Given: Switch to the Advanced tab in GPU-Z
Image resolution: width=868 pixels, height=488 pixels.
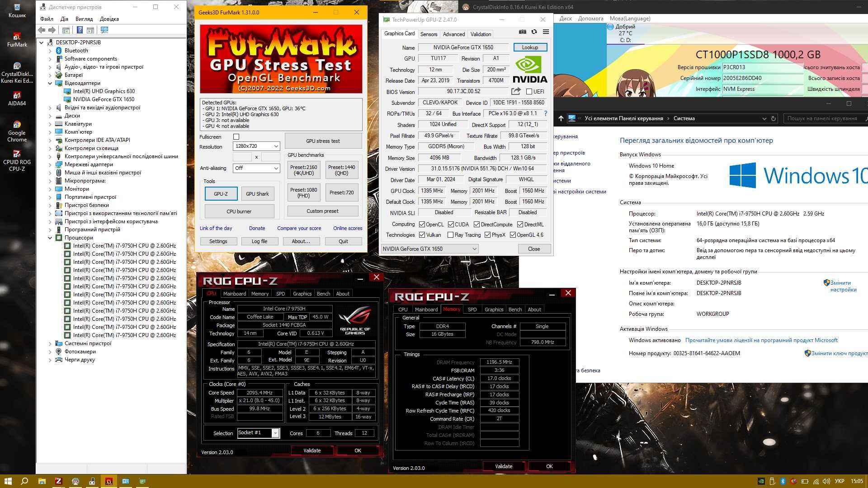Looking at the screenshot, I should pos(454,34).
